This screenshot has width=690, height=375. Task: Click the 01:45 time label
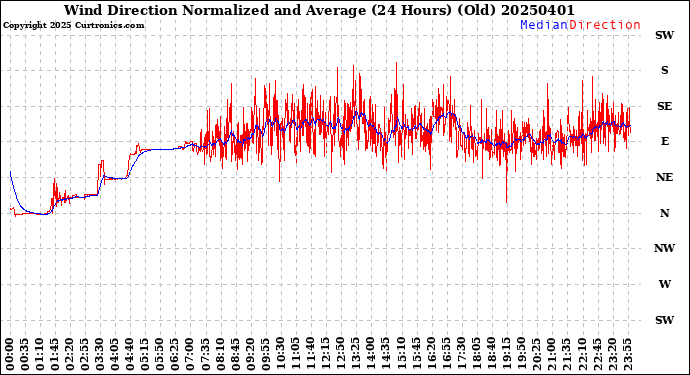coord(55,354)
